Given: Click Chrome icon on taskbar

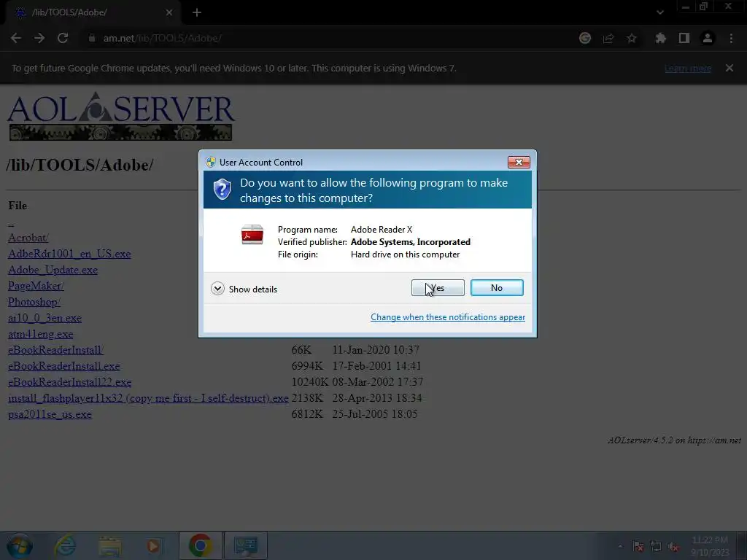Looking at the screenshot, I should pyautogui.click(x=200, y=545).
